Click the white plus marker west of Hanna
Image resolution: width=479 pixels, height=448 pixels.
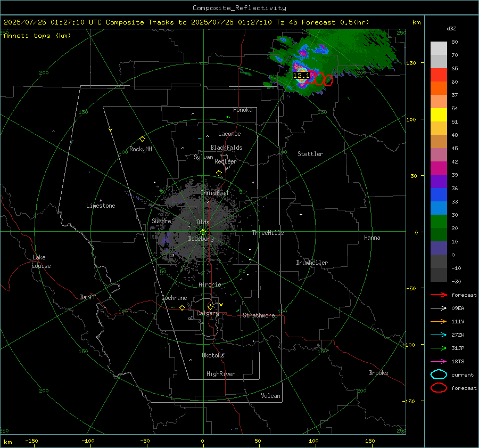(301, 214)
